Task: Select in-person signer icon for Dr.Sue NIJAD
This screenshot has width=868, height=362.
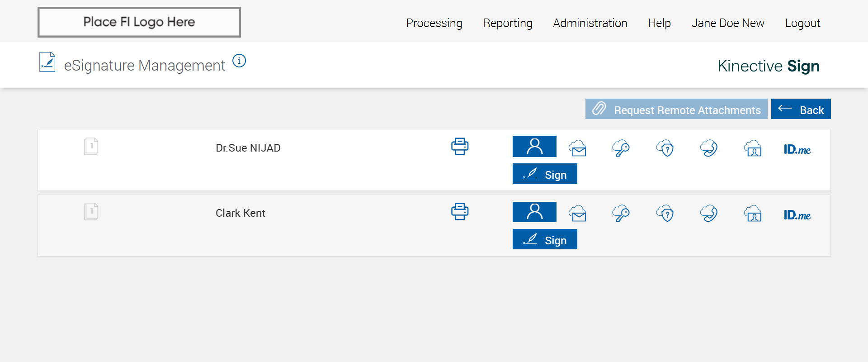Action: click(534, 147)
